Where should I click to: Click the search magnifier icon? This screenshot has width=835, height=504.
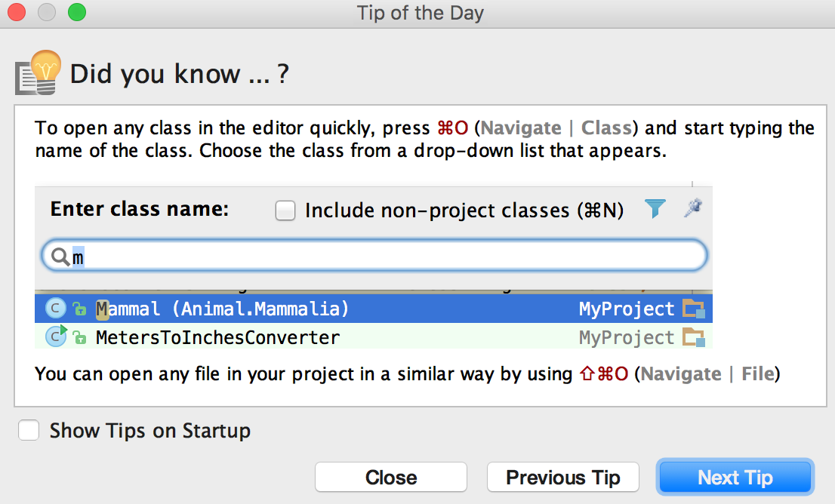click(x=60, y=257)
